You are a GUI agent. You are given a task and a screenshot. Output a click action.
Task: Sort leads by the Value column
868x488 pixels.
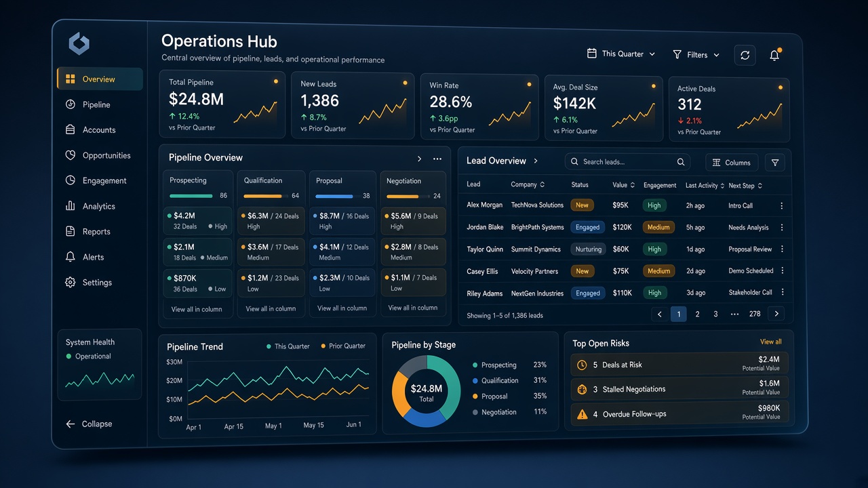623,184
